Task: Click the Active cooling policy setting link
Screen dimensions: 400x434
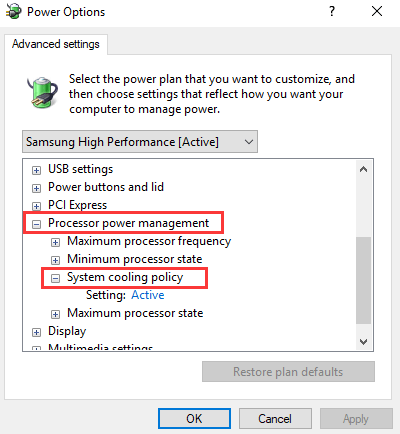Action: (148, 295)
